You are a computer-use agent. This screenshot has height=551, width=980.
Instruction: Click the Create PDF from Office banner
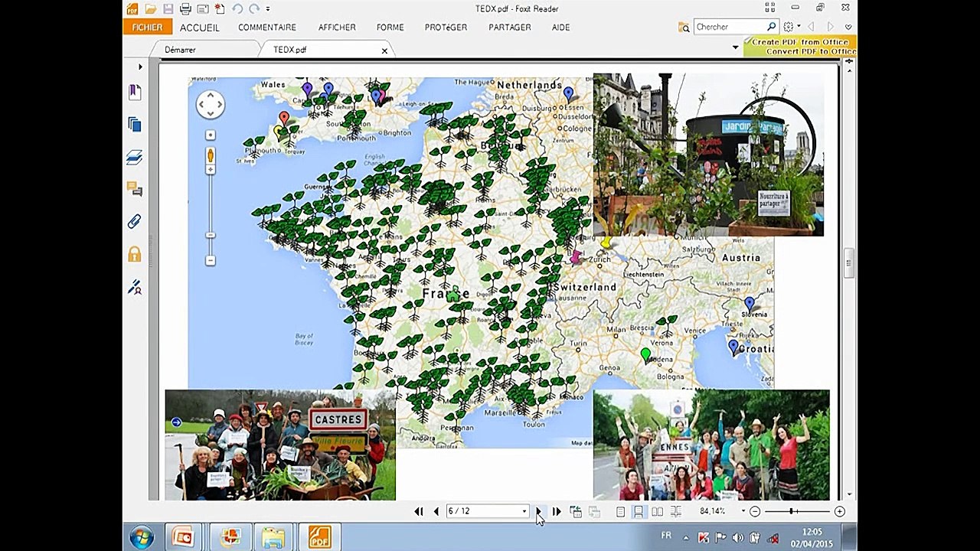[x=800, y=43]
